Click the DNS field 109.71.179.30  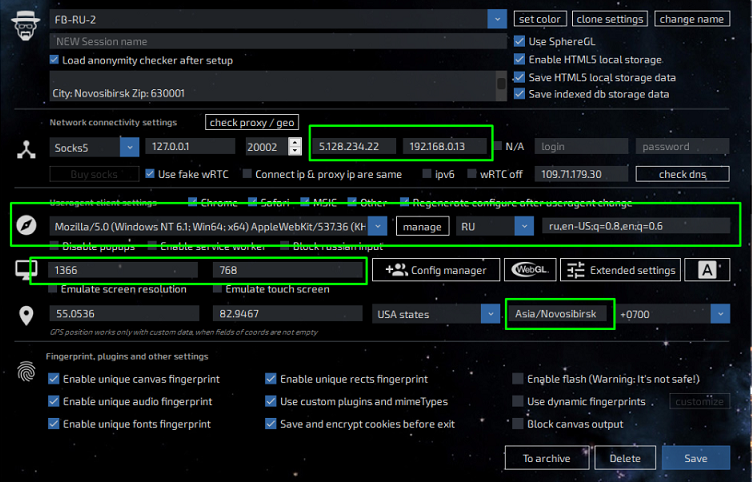[581, 174]
